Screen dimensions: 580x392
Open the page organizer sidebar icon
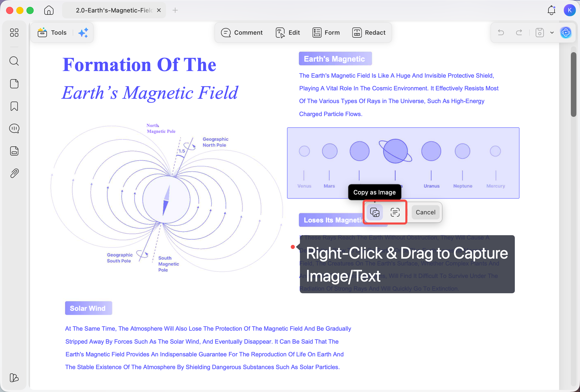(x=14, y=84)
